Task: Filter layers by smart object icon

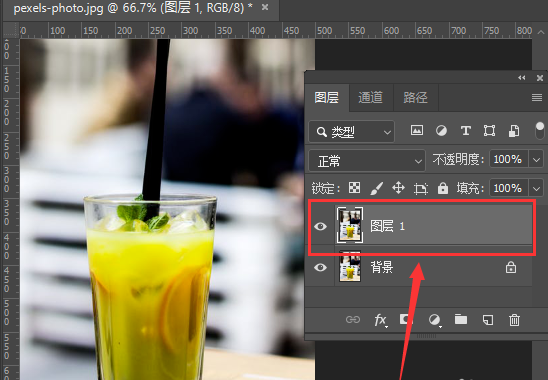Action: pyautogui.click(x=514, y=131)
